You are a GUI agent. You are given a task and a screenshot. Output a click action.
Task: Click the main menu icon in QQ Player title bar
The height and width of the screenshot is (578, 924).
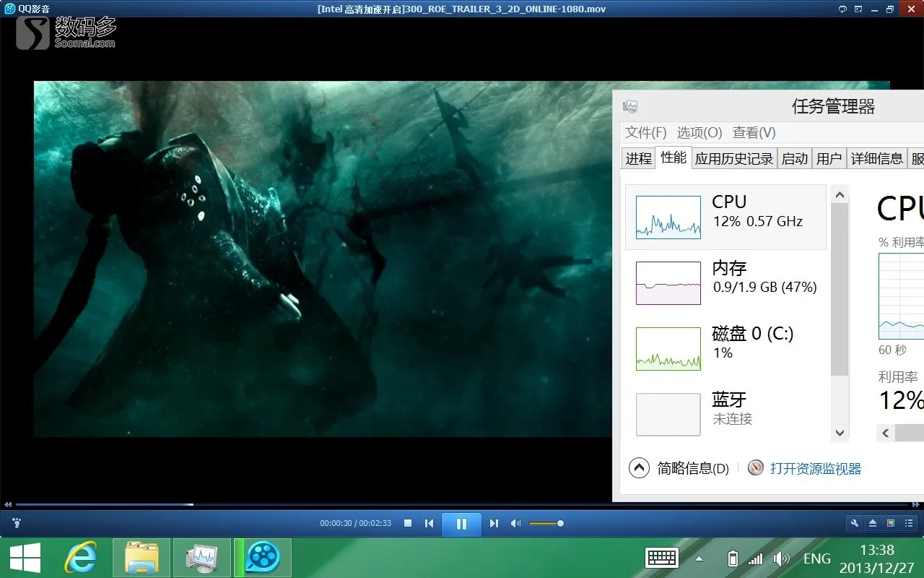tap(859, 9)
